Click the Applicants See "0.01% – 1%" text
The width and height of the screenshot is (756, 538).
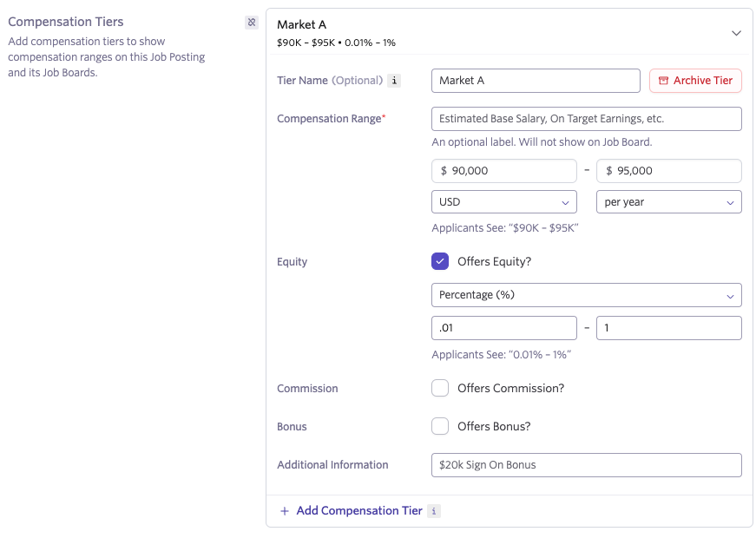pyautogui.click(x=502, y=355)
